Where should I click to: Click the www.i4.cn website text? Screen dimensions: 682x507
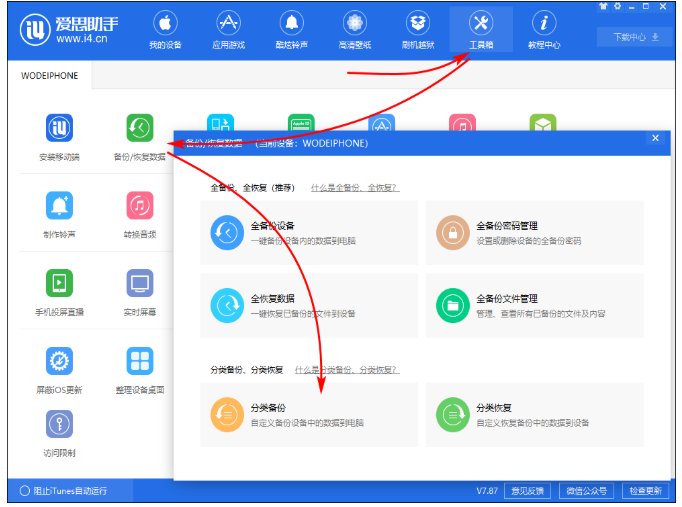click(x=82, y=38)
